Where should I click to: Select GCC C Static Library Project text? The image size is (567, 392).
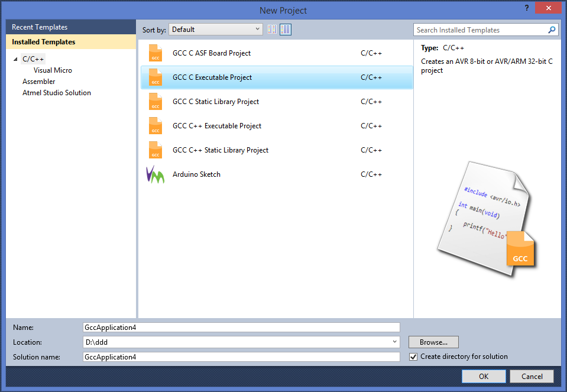(216, 102)
